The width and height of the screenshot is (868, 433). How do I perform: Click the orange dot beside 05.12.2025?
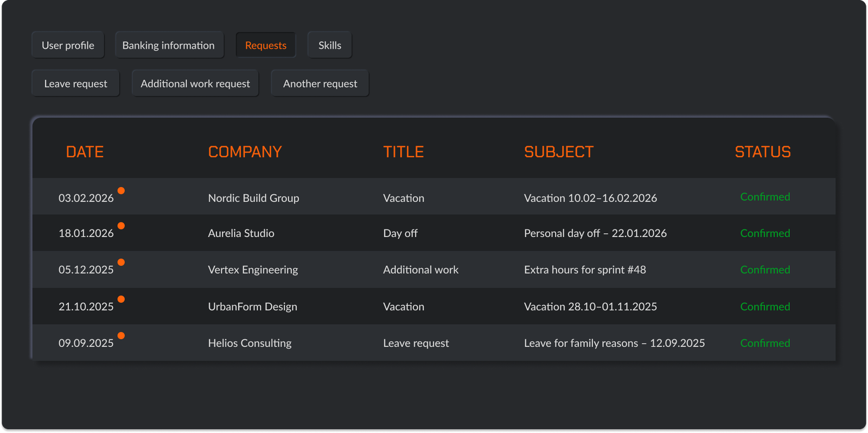[121, 262]
